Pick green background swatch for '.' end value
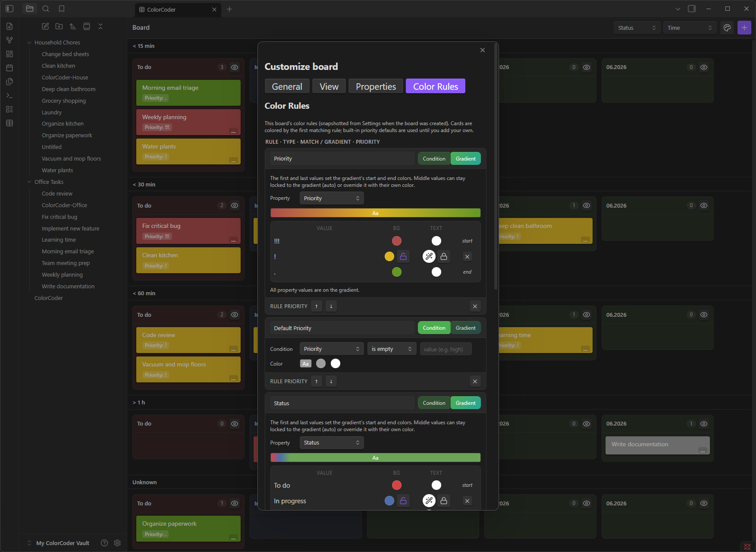 tap(397, 272)
